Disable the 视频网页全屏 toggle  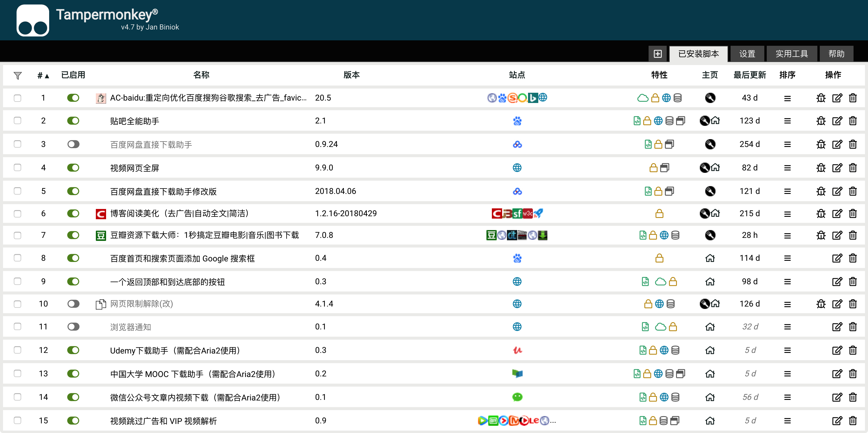(x=73, y=168)
